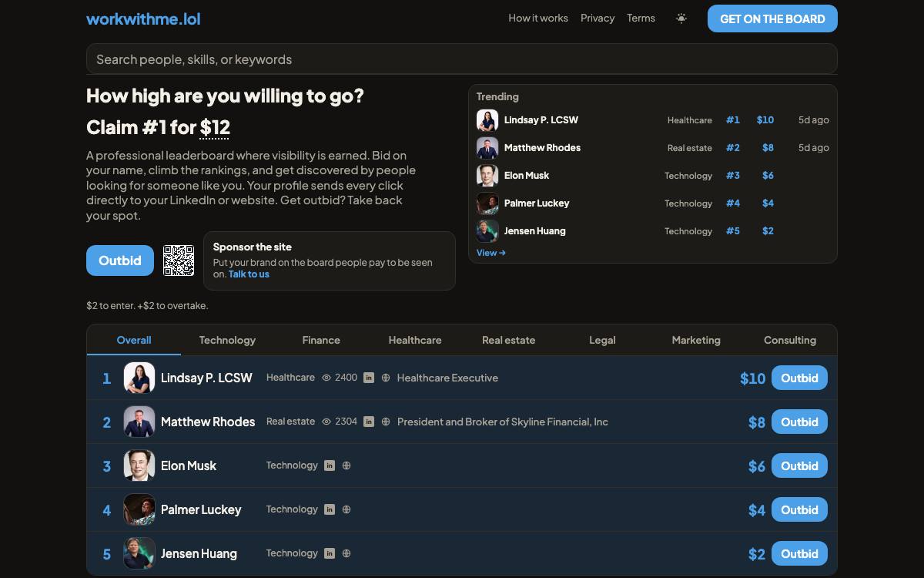This screenshot has height=578, width=924.
Task: Open the How it works link
Action: tap(538, 18)
